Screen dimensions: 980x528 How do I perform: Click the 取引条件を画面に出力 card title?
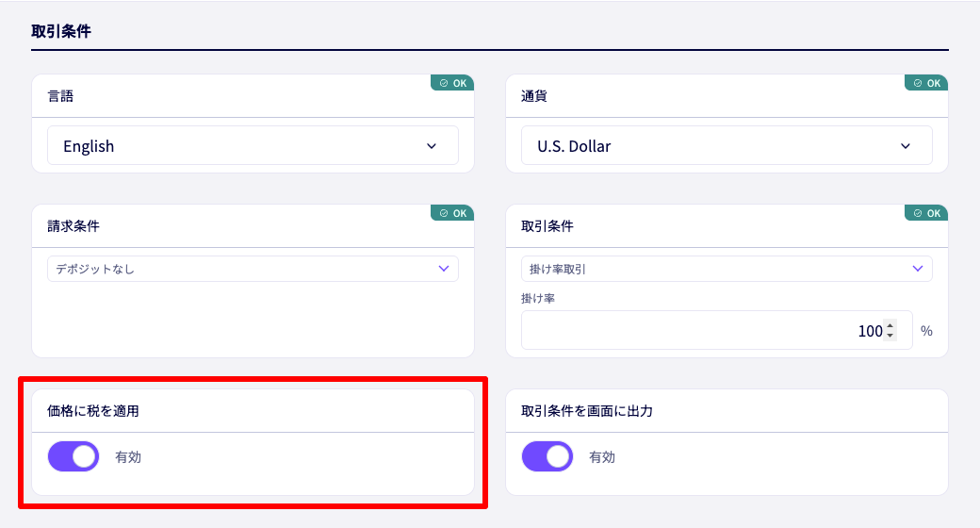coord(587,411)
